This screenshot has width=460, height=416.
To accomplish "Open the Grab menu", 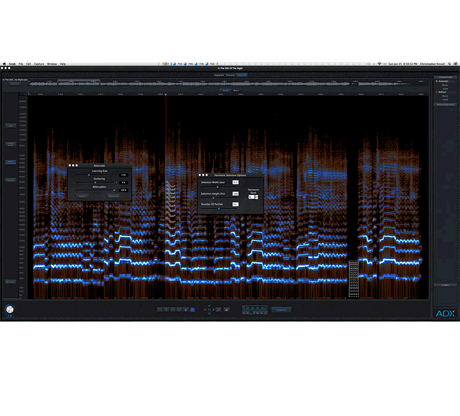I will [12, 64].
